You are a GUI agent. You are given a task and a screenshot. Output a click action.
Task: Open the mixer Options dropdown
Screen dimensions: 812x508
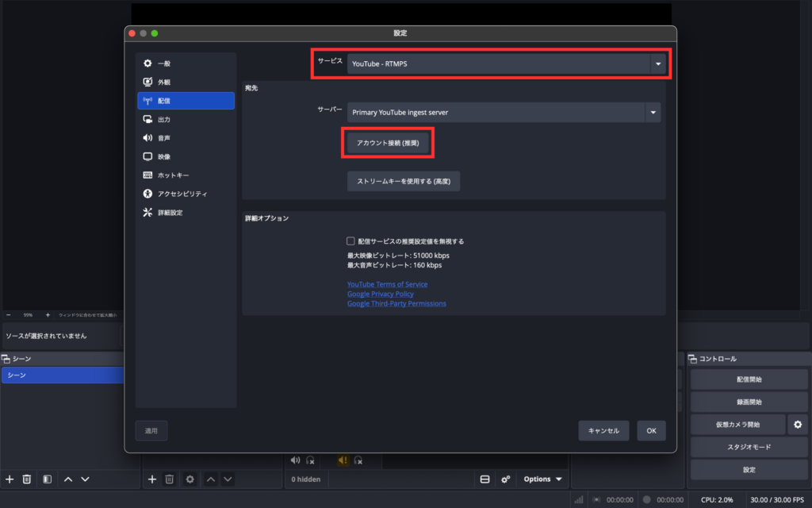click(x=542, y=479)
